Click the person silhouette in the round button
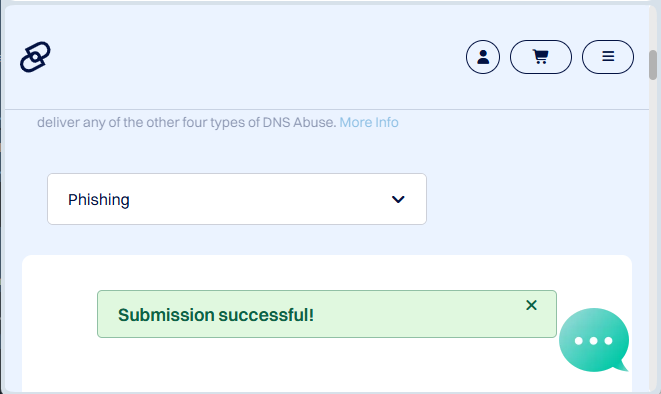Viewport: 661px width, 394px height. pos(483,57)
